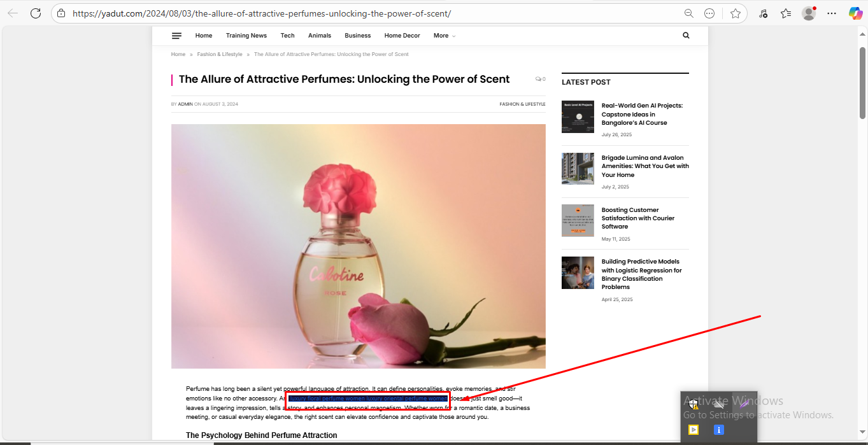Add this page to favorites with the star
This screenshot has width=868, height=445.
pos(736,13)
